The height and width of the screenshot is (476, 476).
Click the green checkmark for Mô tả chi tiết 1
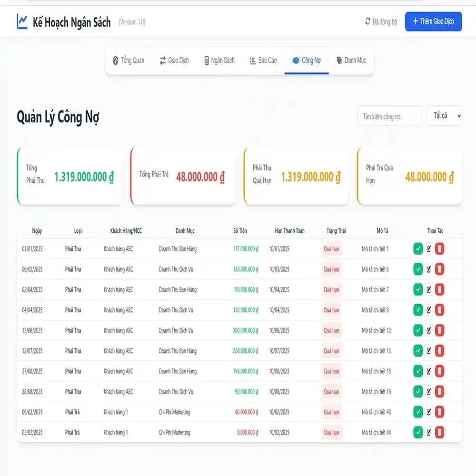point(418,248)
